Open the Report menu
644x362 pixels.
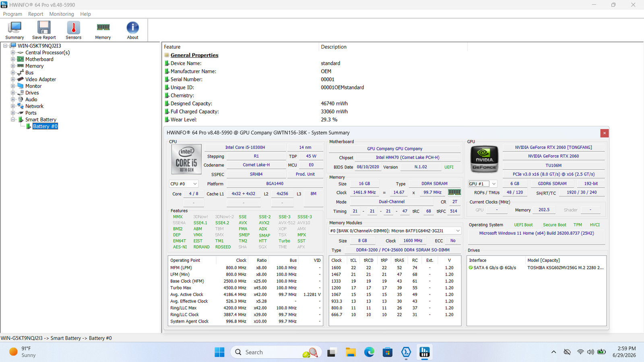(35, 14)
